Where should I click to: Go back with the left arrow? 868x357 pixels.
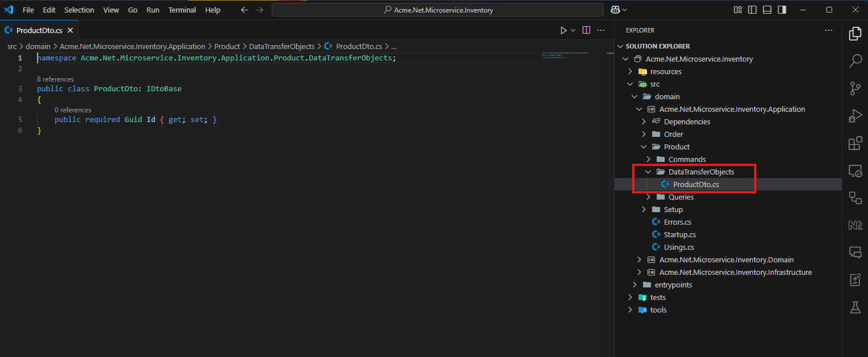click(244, 10)
